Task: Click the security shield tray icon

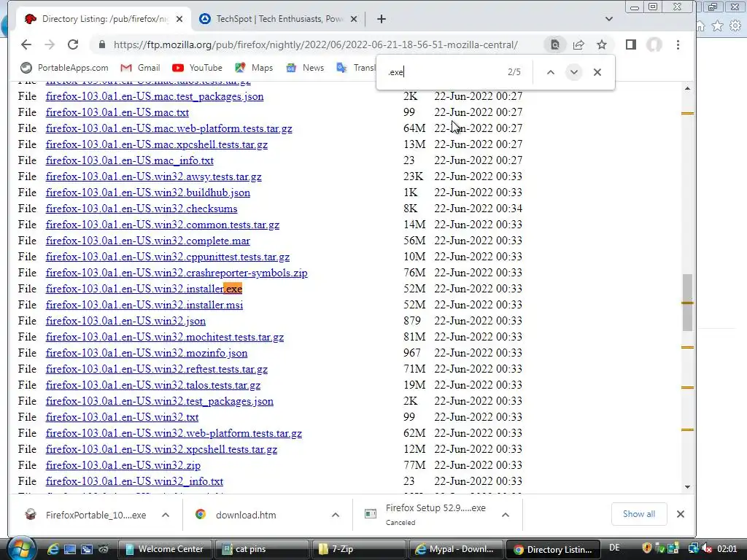Action: pyautogui.click(x=646, y=548)
